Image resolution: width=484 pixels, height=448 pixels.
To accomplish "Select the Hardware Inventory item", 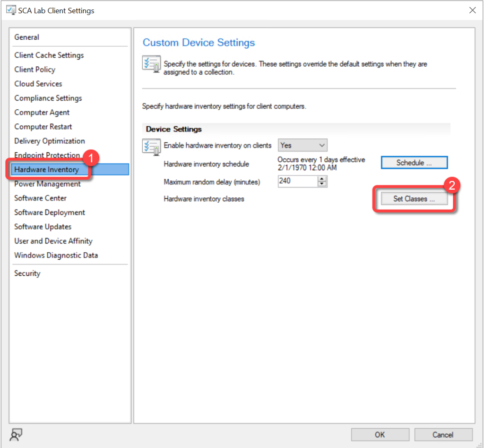I will click(x=70, y=169).
